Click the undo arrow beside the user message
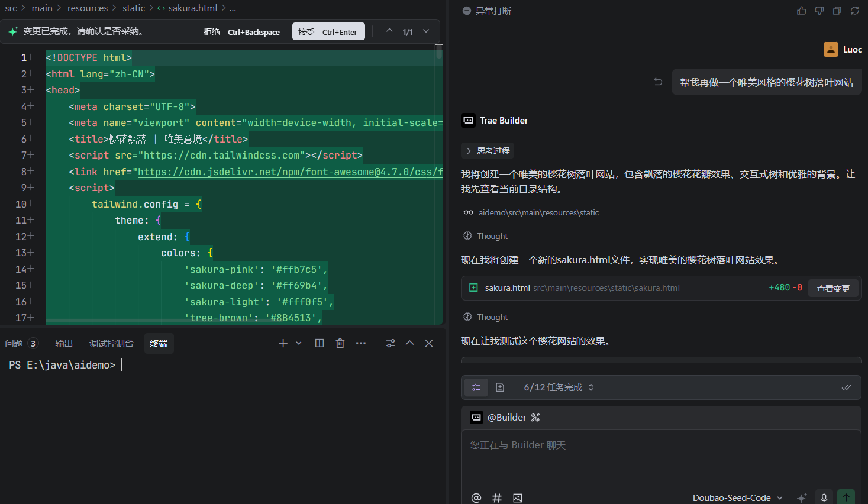The height and width of the screenshot is (504, 868). click(x=658, y=82)
